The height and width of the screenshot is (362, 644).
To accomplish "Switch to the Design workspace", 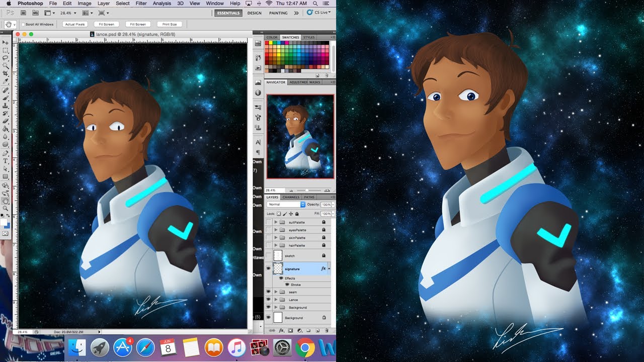I will pos(255,13).
